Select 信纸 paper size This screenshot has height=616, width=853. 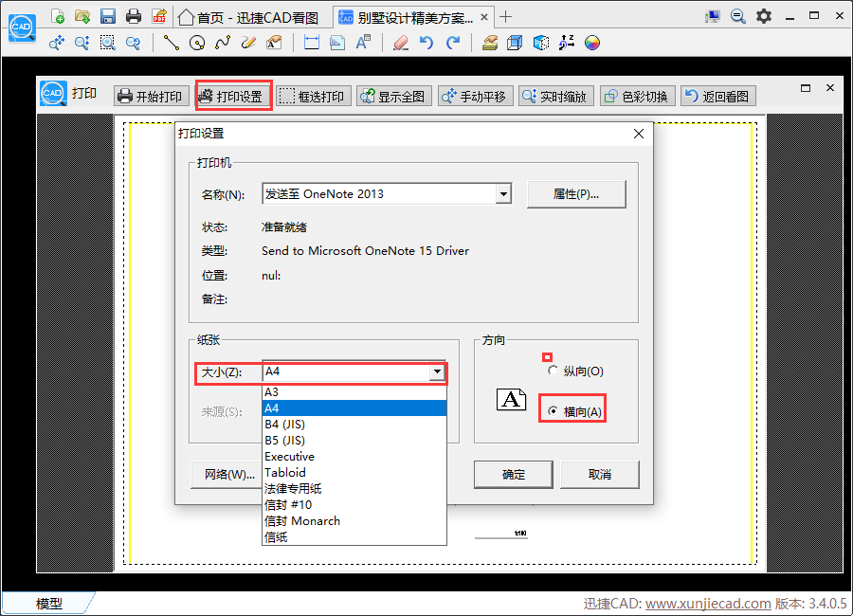click(x=354, y=537)
